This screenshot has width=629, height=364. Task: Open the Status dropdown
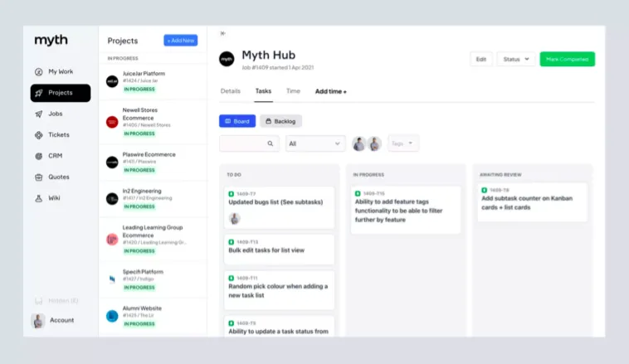pos(516,60)
